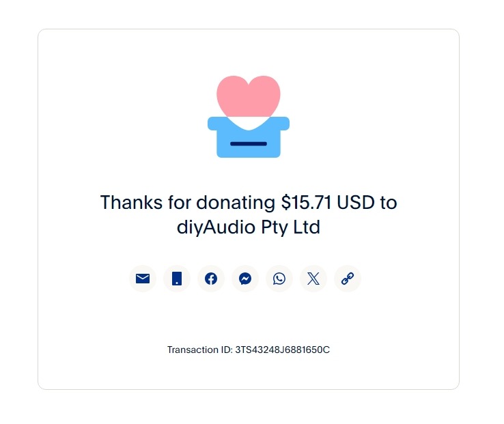The width and height of the screenshot is (504, 424).
Task: Click the dark slot on the donation box
Action: 249,143
